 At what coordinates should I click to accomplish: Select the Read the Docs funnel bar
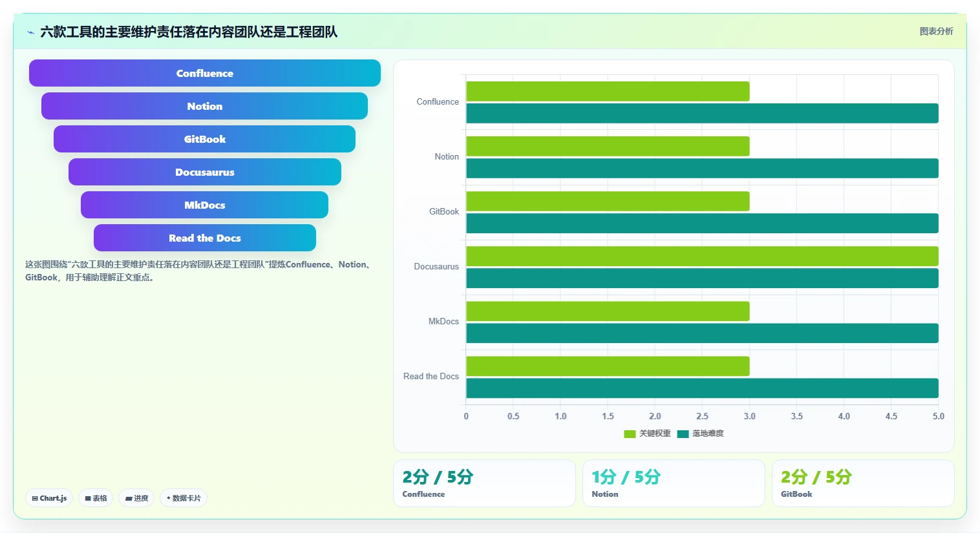pos(205,238)
